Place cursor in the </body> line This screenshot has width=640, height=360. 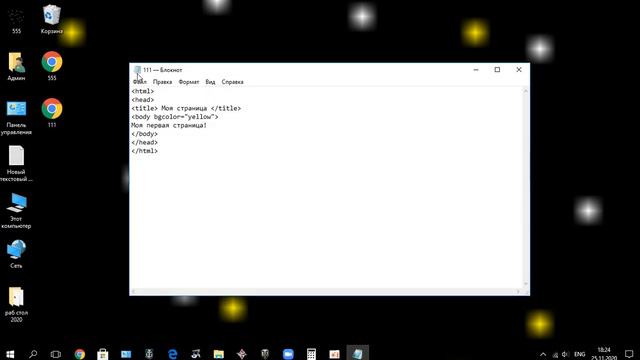[144, 134]
